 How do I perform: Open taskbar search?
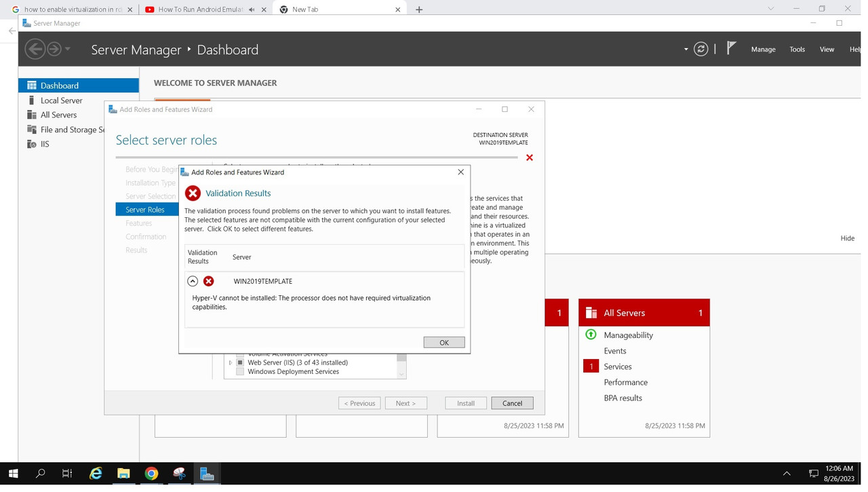point(40,474)
